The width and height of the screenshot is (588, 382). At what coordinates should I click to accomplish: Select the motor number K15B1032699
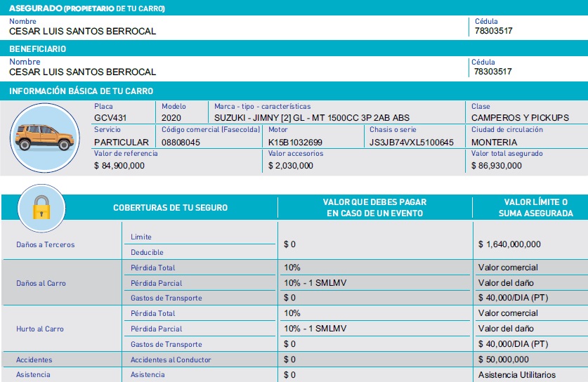pos(295,142)
